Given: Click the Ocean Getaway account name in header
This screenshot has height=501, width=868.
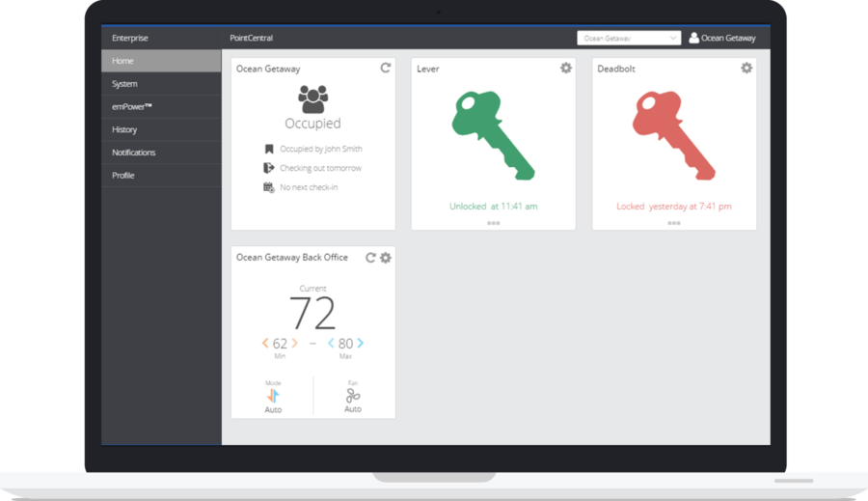Looking at the screenshot, I should (x=728, y=39).
